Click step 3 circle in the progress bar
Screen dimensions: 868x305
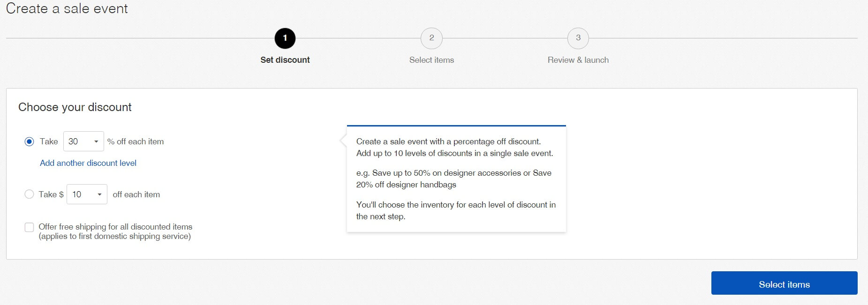pyautogui.click(x=578, y=38)
